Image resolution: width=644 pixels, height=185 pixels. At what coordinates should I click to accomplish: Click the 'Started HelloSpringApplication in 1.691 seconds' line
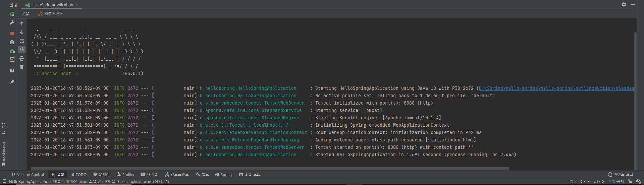(x=416, y=155)
